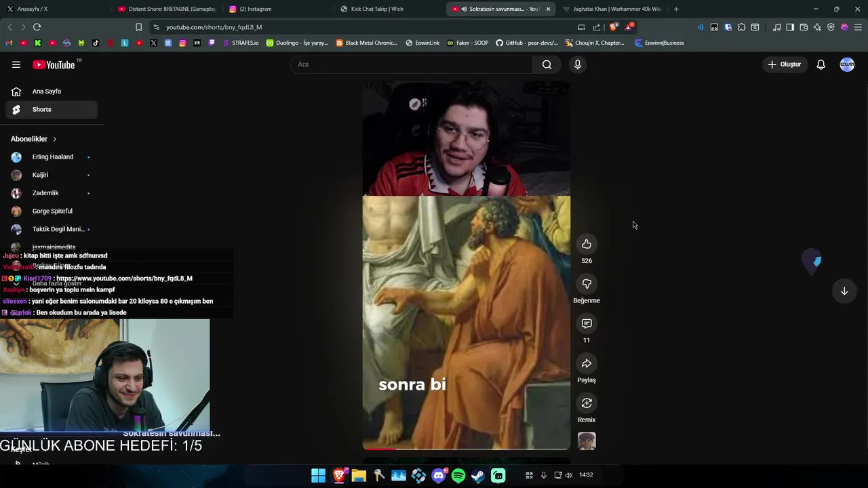Click the magnifier search button
This screenshot has height=488, width=868.
click(547, 64)
